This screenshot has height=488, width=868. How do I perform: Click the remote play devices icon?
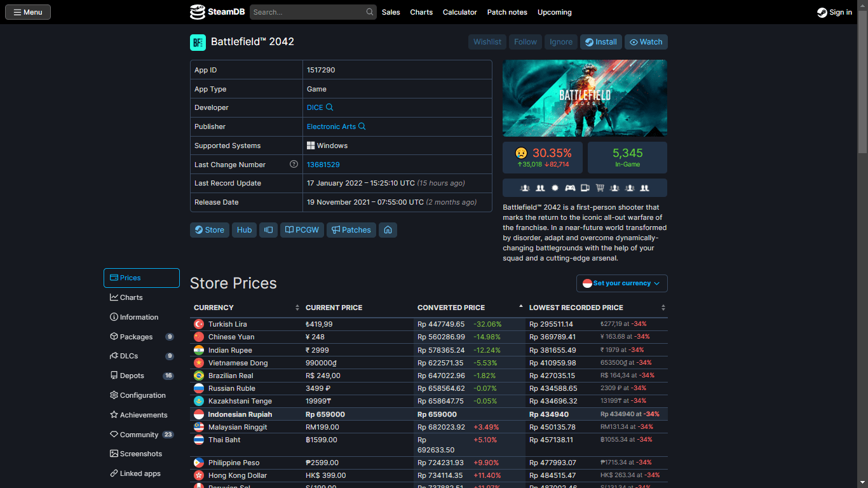point(585,188)
